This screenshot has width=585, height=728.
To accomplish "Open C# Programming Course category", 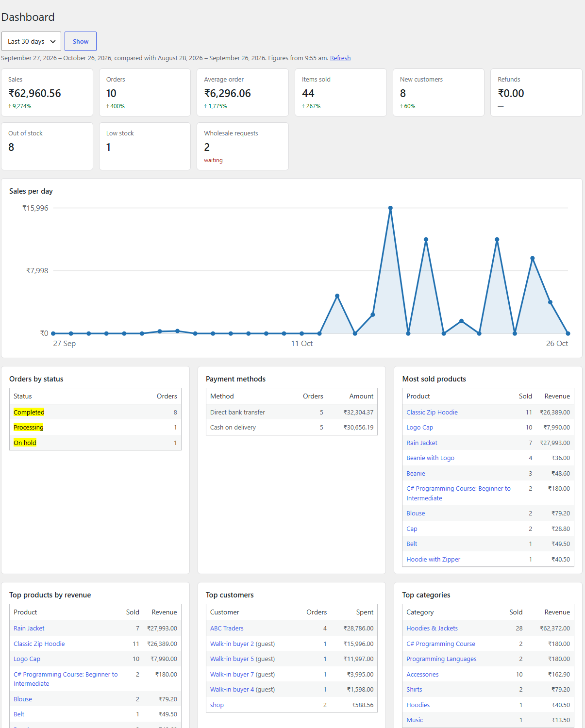I will [x=441, y=644].
